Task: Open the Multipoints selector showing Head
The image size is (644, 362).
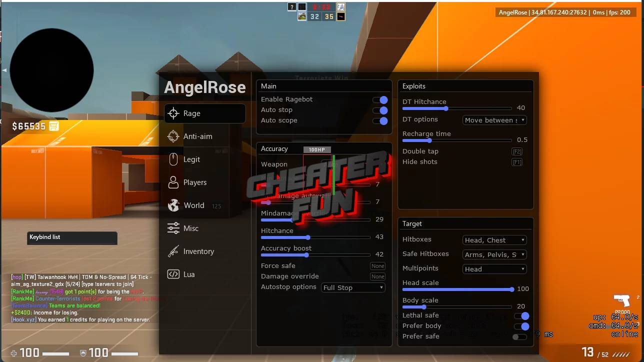Action: click(x=494, y=269)
